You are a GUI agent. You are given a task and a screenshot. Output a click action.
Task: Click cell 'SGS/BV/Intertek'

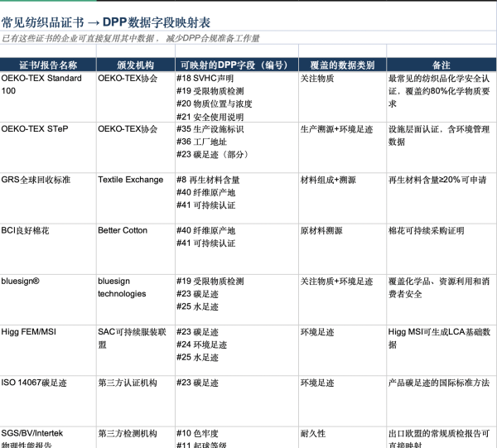tap(48, 437)
